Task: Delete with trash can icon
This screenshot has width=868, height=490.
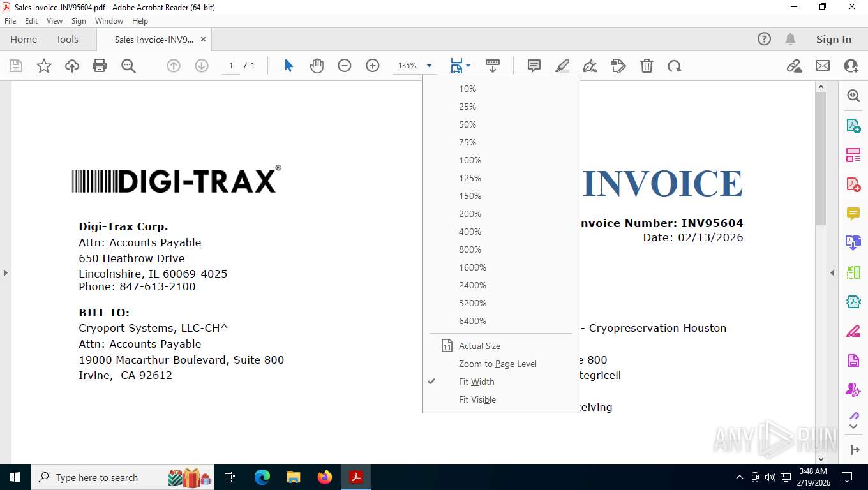Action: click(x=647, y=66)
